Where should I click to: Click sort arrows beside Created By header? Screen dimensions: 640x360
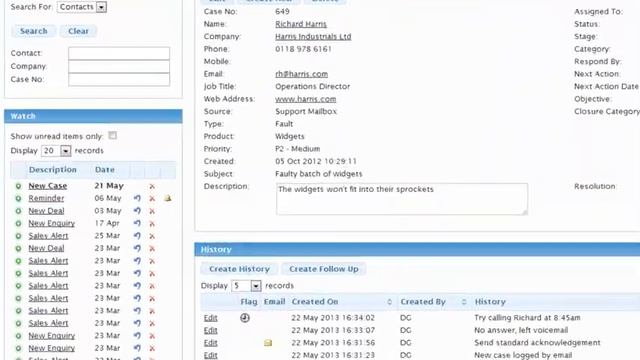464,302
